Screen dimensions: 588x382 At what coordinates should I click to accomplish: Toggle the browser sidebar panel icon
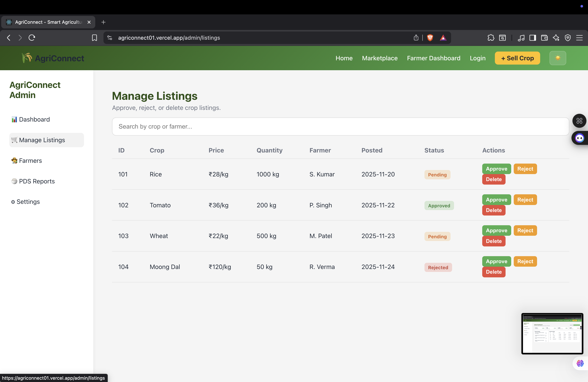pyautogui.click(x=533, y=38)
